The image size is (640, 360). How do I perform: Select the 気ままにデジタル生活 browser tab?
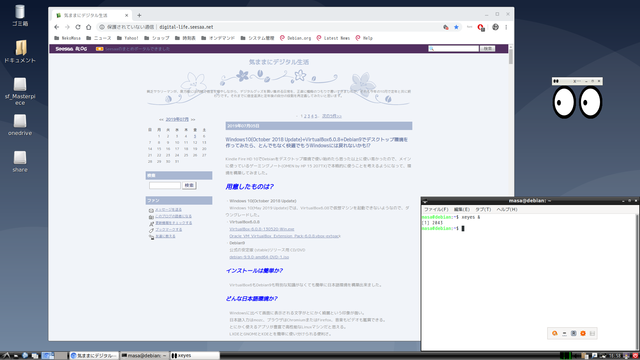(91, 16)
